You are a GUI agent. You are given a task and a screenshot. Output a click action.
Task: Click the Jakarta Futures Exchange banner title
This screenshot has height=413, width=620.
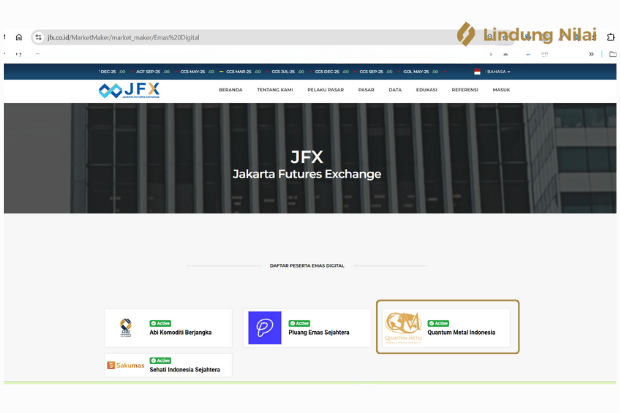pyautogui.click(x=307, y=174)
